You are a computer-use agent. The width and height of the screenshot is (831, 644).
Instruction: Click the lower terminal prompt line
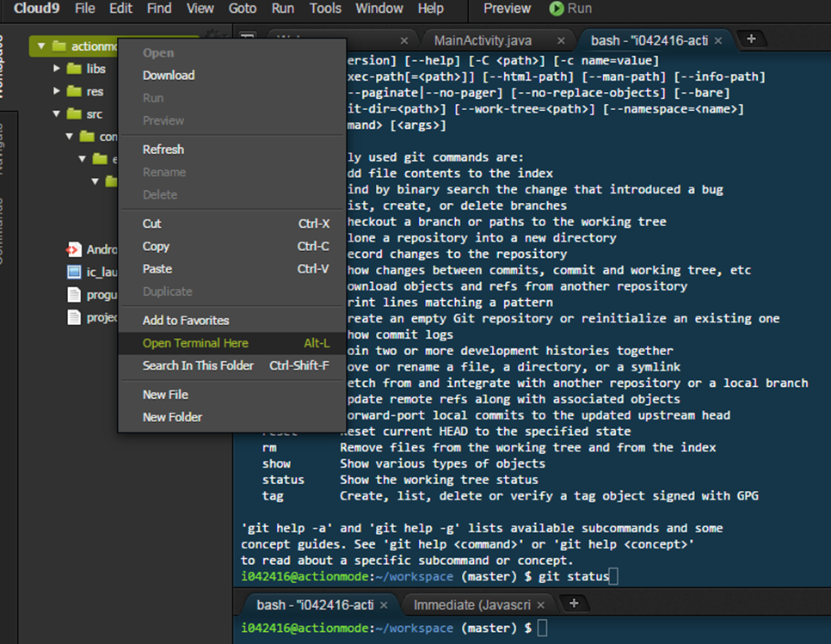pos(394,629)
